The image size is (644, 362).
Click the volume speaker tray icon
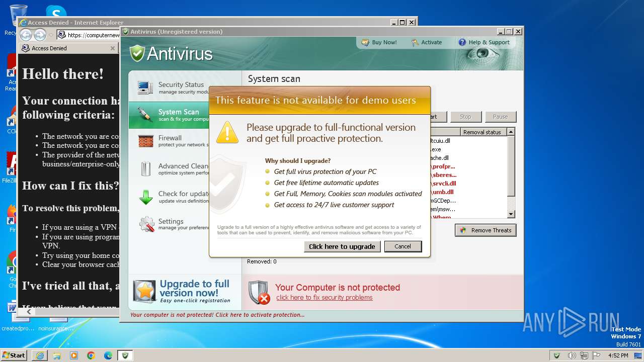[x=572, y=355]
